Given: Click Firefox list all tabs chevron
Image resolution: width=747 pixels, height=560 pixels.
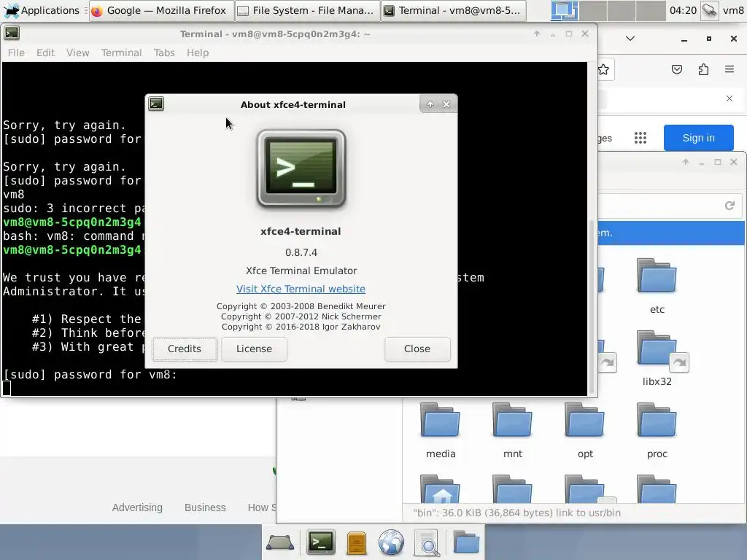Looking at the screenshot, I should [630, 39].
